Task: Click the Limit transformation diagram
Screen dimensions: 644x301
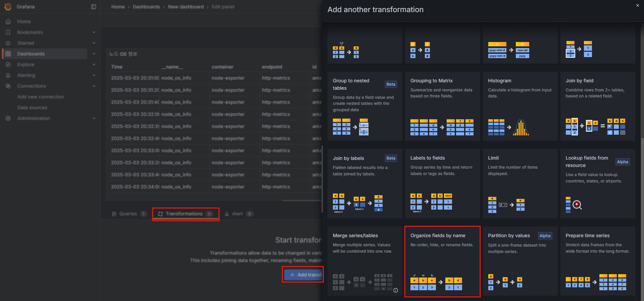Action: (x=506, y=205)
